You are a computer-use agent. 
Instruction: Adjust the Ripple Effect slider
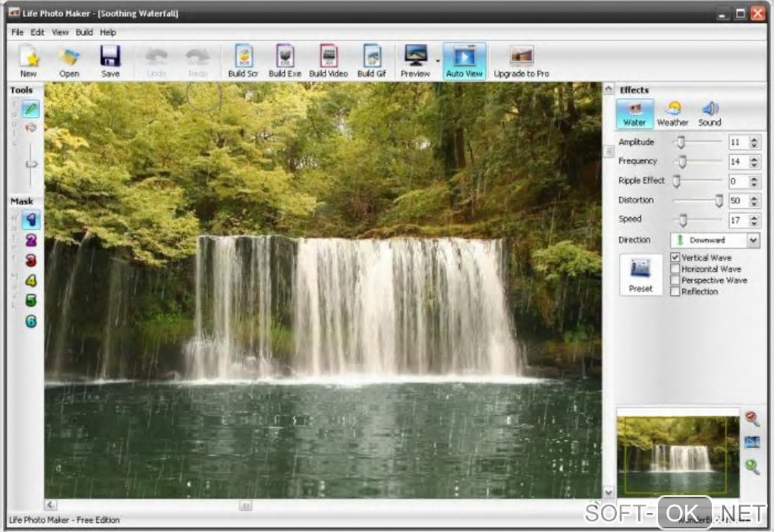coord(677,181)
